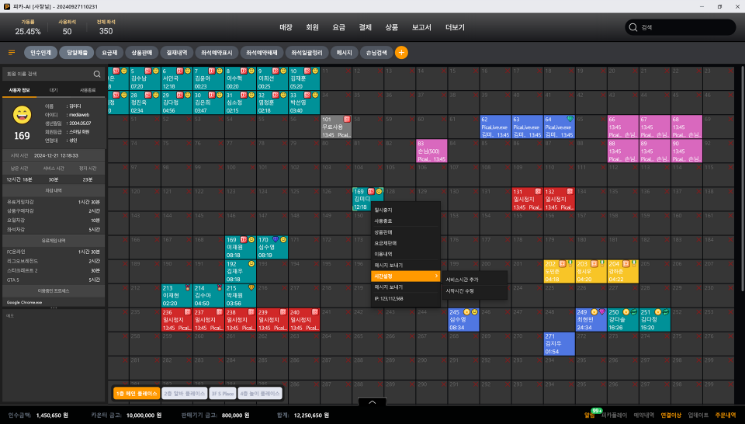
Task: Expand the 시간설정 submenu arrow
Action: point(435,276)
